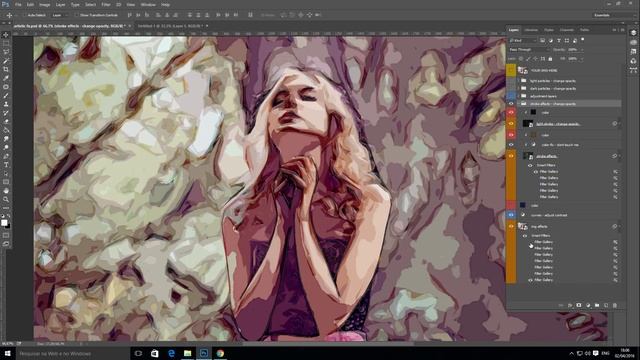Open the Windows Start menu

pos(8,353)
